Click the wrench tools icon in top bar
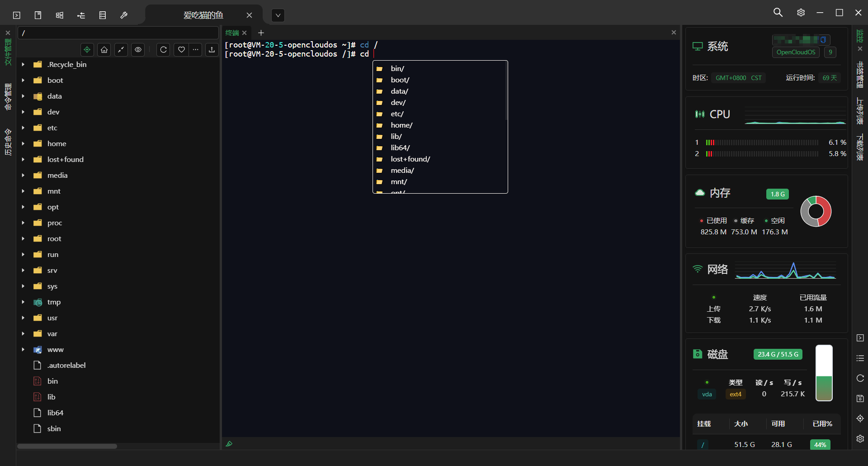This screenshot has width=868, height=466. tap(124, 15)
